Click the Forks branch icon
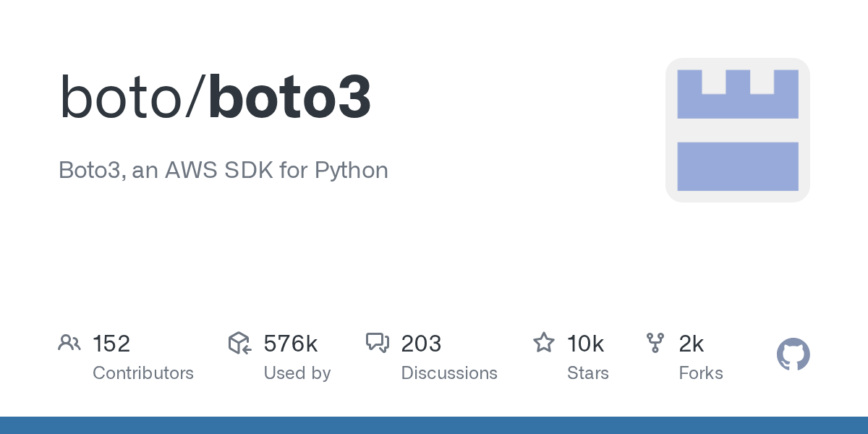This screenshot has height=434, width=868. point(655,343)
